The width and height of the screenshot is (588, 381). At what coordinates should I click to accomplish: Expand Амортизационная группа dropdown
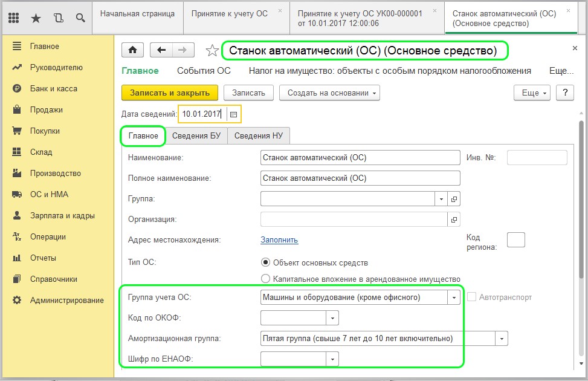click(x=502, y=339)
